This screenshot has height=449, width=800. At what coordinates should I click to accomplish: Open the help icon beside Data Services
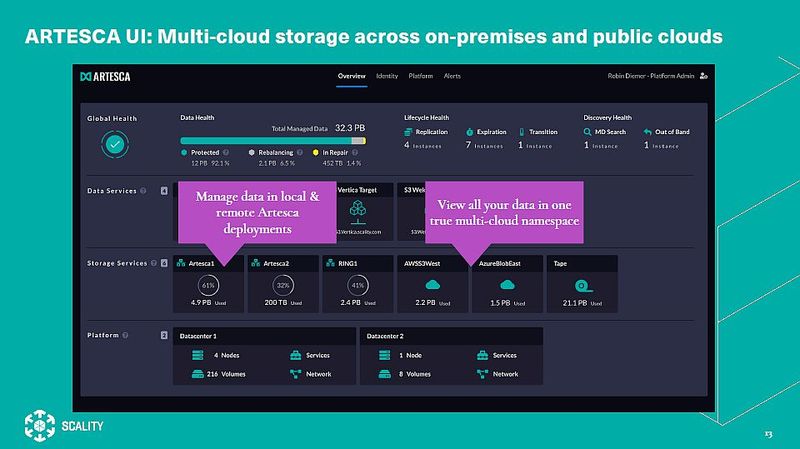point(143,191)
